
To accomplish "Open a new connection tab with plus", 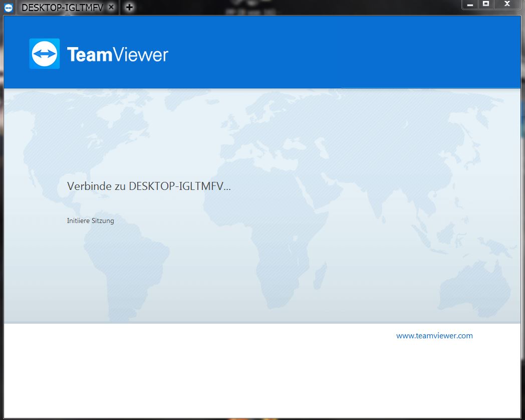I will click(129, 7).
